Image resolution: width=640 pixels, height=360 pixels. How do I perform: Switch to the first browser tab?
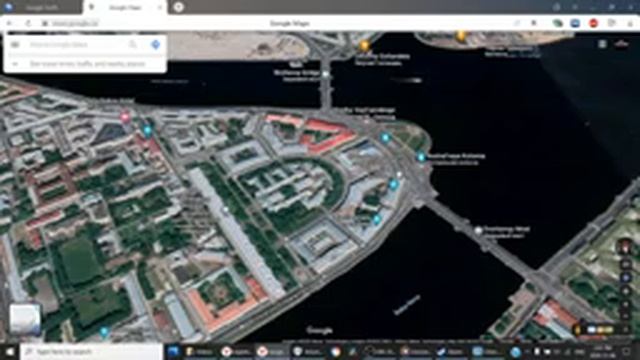(x=41, y=7)
